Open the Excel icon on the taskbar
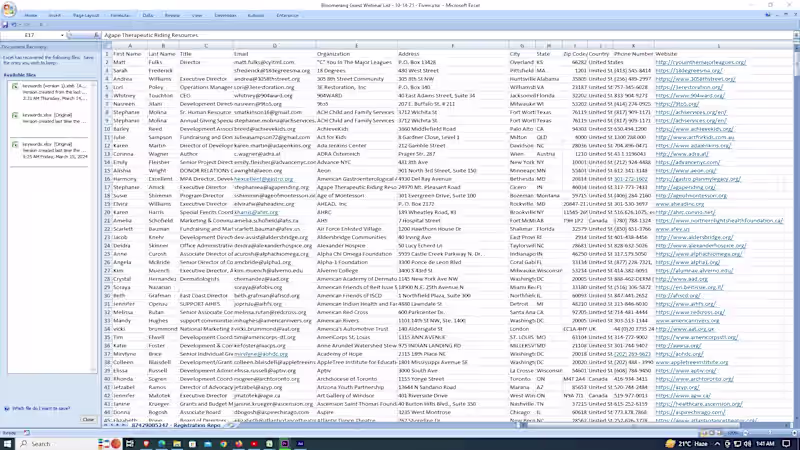This screenshot has width=800, height=450. coord(269,444)
